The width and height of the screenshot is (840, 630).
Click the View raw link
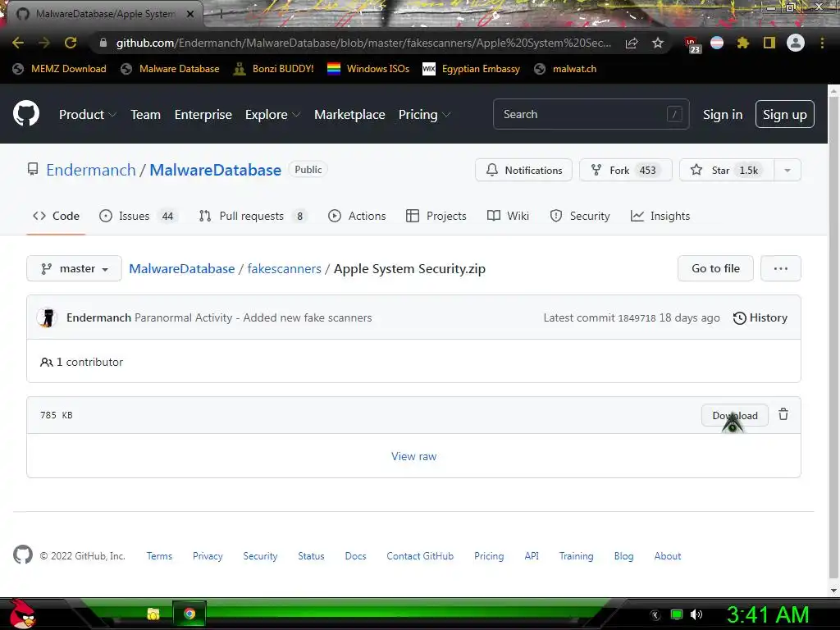(x=413, y=456)
